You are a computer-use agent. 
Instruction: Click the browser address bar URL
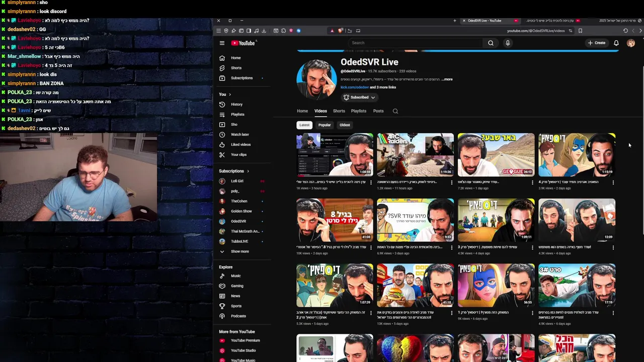point(536,31)
